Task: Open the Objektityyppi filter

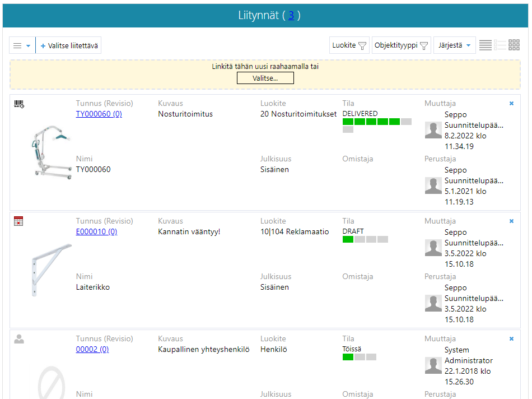Action: point(401,45)
